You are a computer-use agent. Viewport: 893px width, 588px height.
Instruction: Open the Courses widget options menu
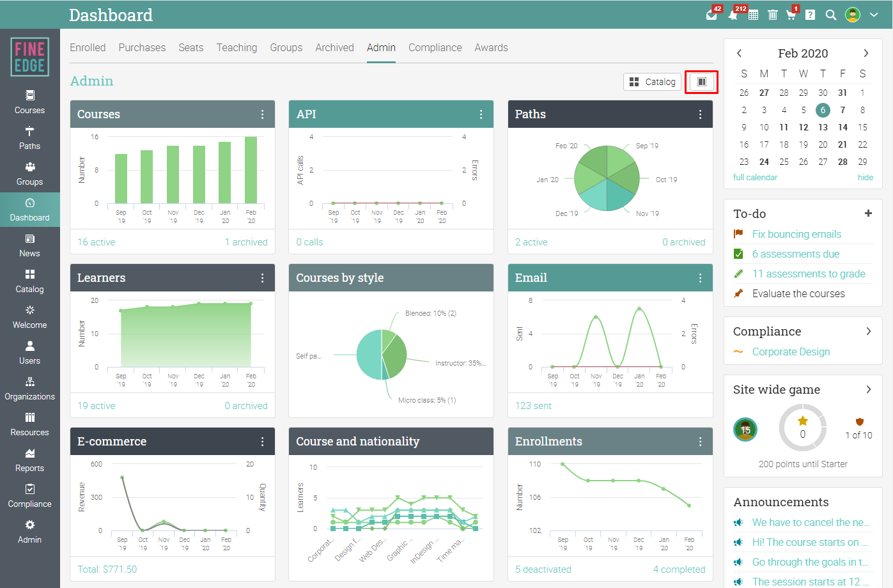[262, 114]
